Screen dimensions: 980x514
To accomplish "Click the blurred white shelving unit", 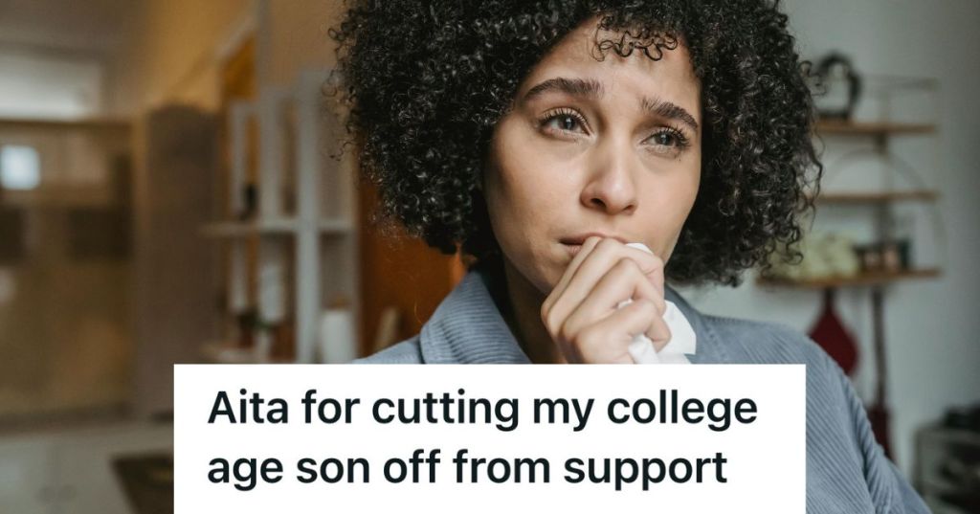I will [x=281, y=219].
